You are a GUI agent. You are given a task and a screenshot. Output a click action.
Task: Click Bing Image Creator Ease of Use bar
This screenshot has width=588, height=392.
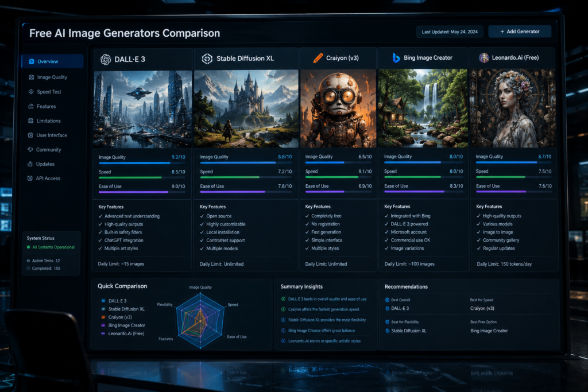pyautogui.click(x=423, y=192)
